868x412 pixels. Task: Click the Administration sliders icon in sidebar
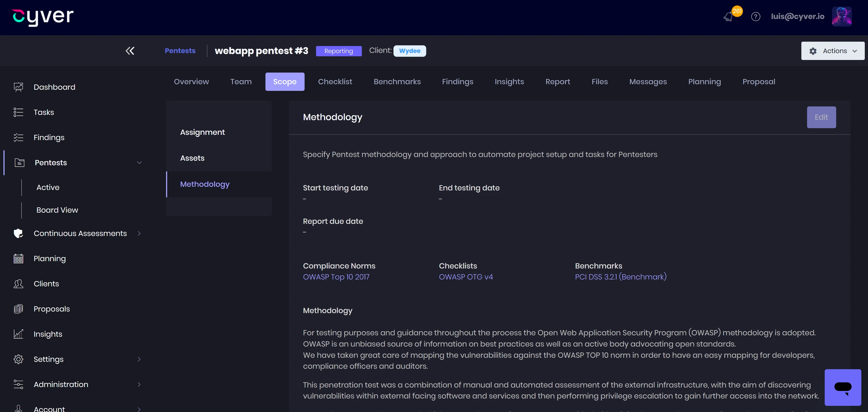(x=18, y=384)
